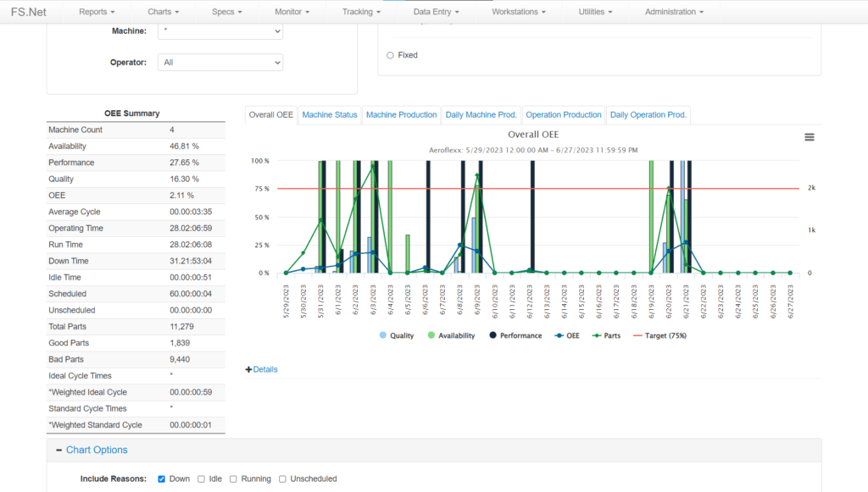
Task: Uncheck the Down reasons checkbox
Action: pyautogui.click(x=161, y=478)
